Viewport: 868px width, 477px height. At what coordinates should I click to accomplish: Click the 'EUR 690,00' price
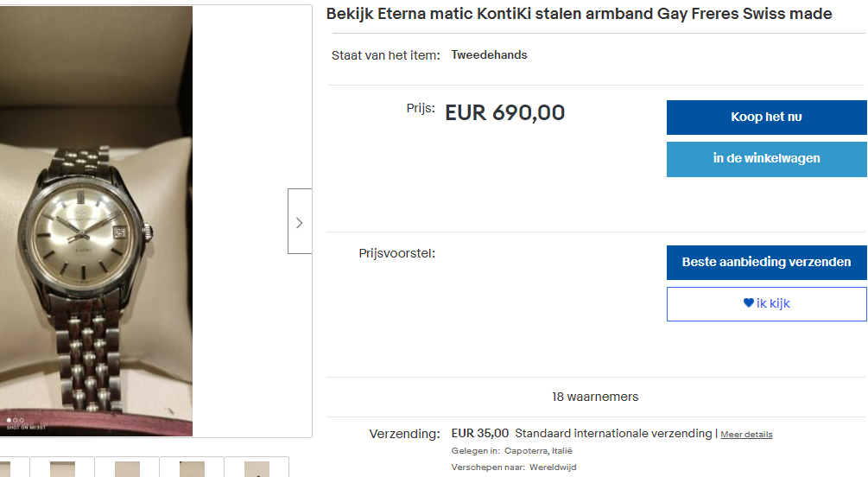click(x=504, y=112)
